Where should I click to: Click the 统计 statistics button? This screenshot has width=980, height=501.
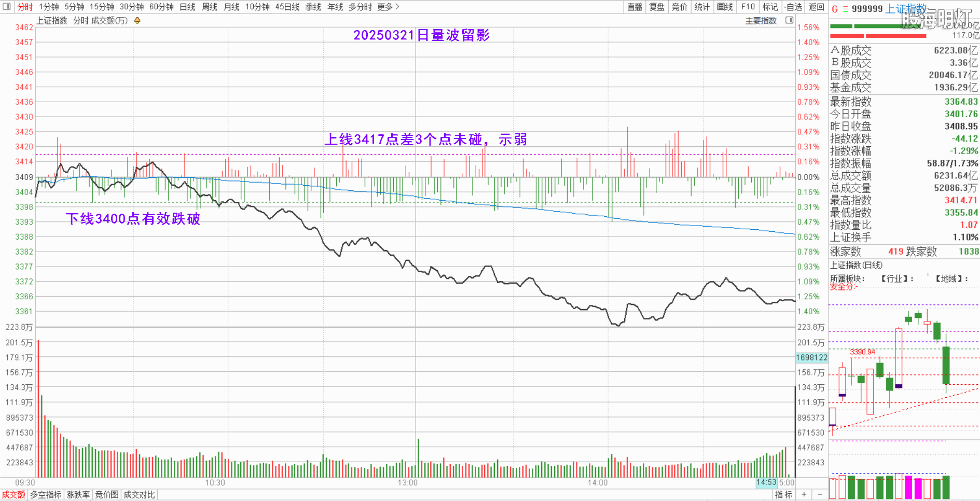[702, 7]
